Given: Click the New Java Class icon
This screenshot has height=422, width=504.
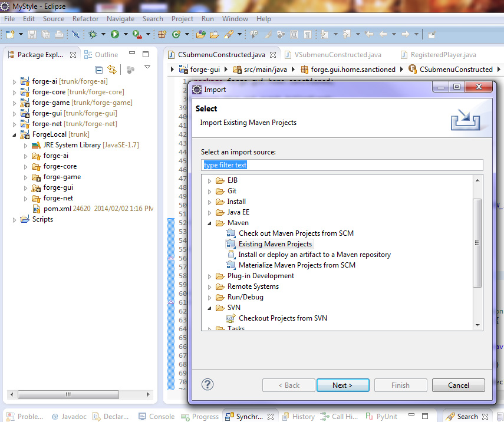Looking at the screenshot, I should 176,34.
